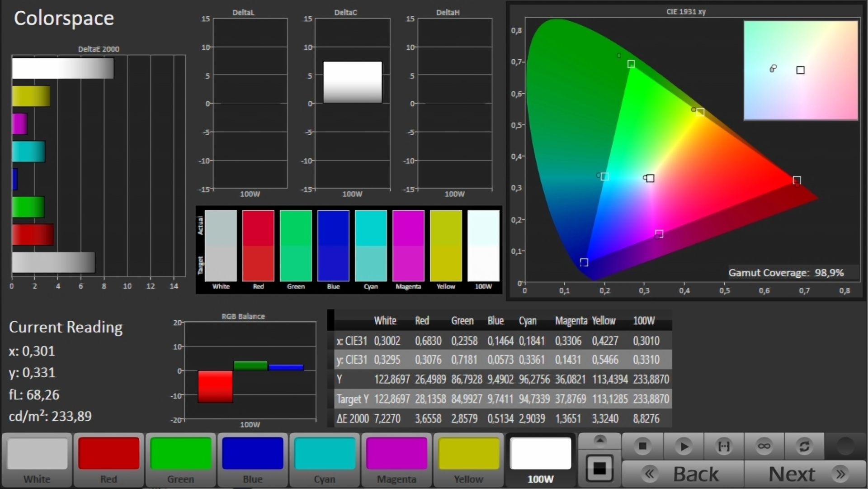Click the white bar in DeltaC chart

352,82
